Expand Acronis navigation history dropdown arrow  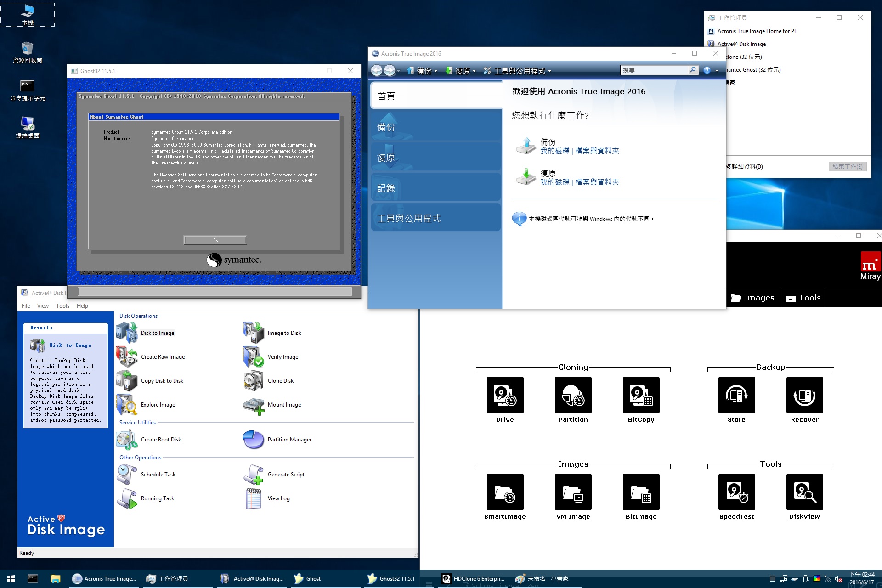(x=398, y=71)
